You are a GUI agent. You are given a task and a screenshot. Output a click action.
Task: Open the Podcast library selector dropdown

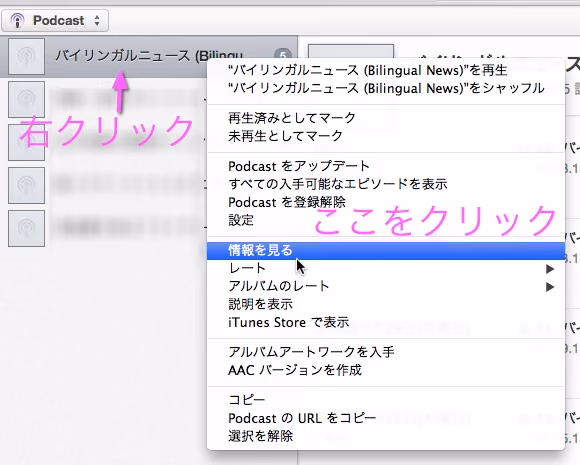click(55, 20)
